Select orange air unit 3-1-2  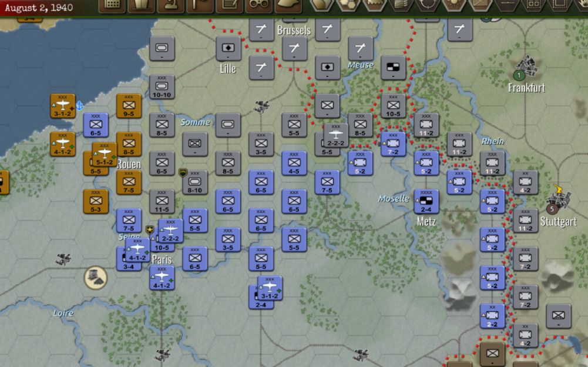(x=63, y=106)
